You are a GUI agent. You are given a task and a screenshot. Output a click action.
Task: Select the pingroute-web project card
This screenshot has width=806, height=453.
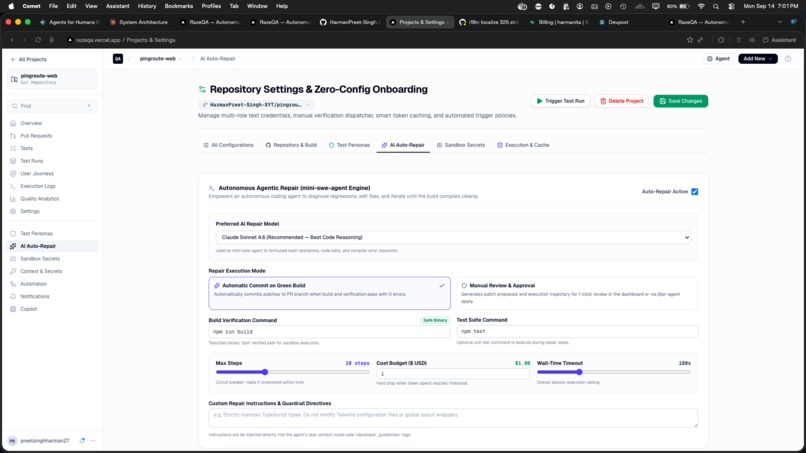[52, 79]
